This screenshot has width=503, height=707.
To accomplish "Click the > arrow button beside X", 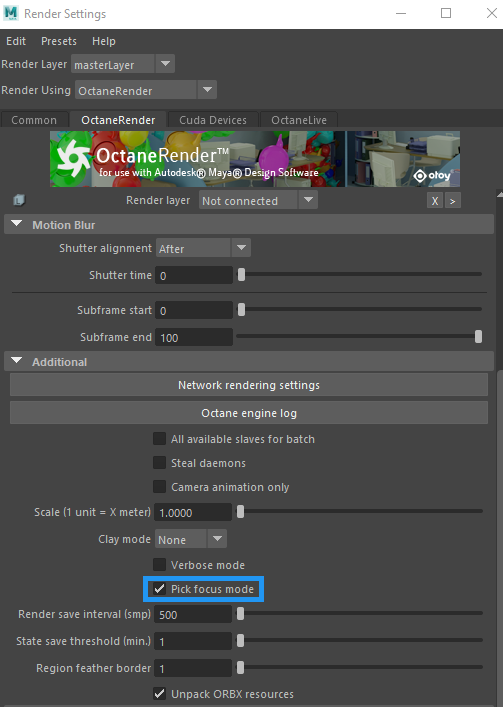I will pos(453,201).
